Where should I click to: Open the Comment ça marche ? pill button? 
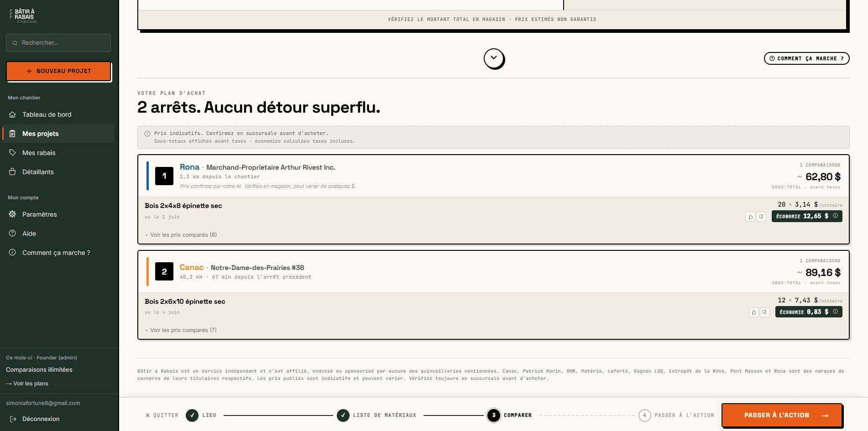pyautogui.click(x=806, y=58)
